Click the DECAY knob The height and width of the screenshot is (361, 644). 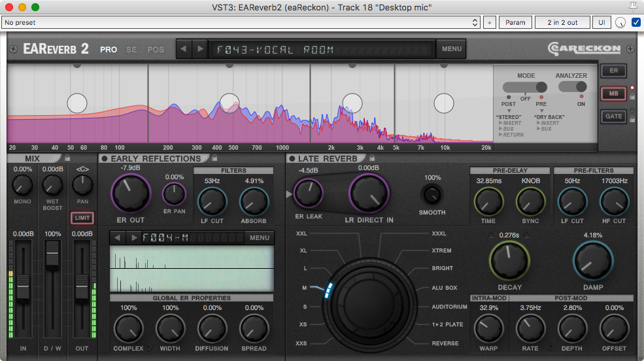tap(509, 261)
